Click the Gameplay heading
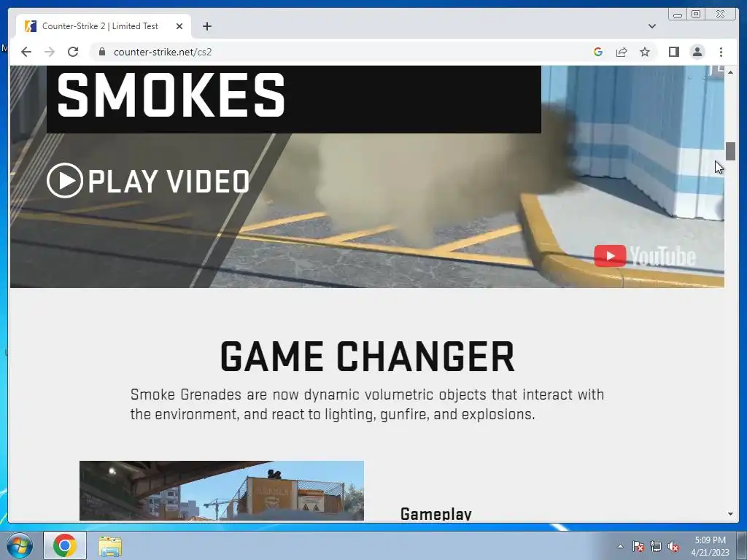Viewport: 747px width, 560px height. 436,513
